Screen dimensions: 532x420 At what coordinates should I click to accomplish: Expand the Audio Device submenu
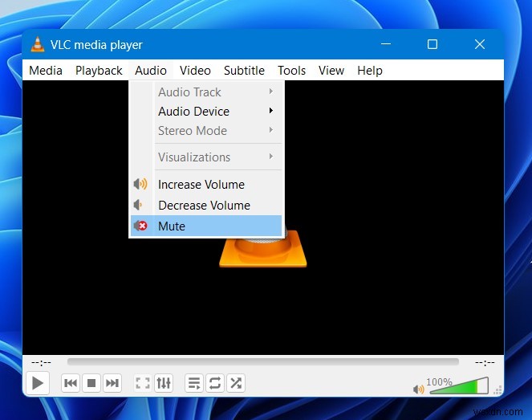[206, 112]
